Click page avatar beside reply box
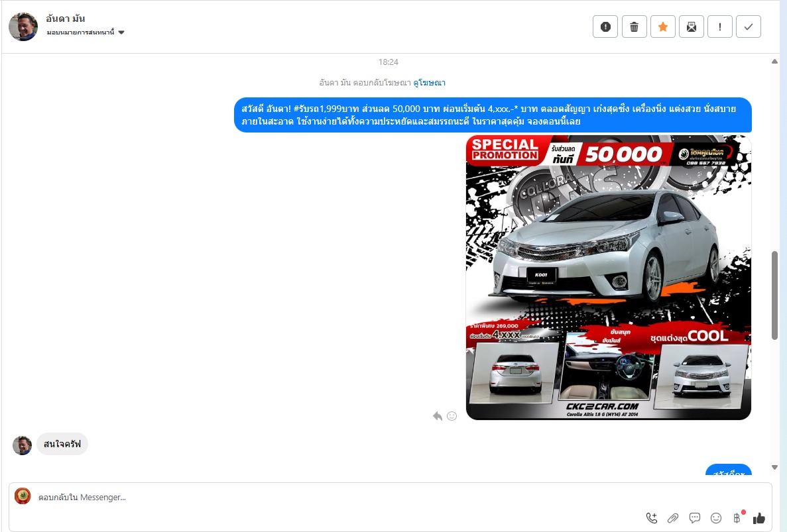Image resolution: width=787 pixels, height=532 pixels. 23,496
